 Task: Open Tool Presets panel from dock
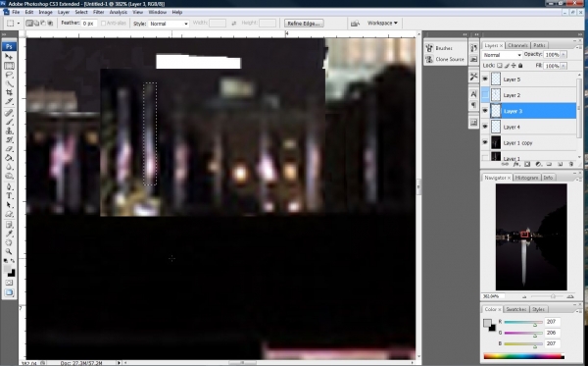coord(473,77)
